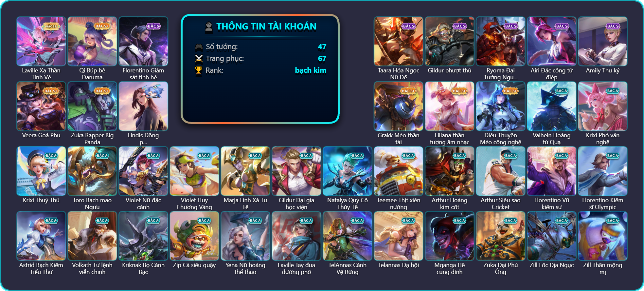Image resolution: width=644 pixels, height=291 pixels.
Task: Choose the Zip Cá siêu quậy skin image
Action: 194,236
